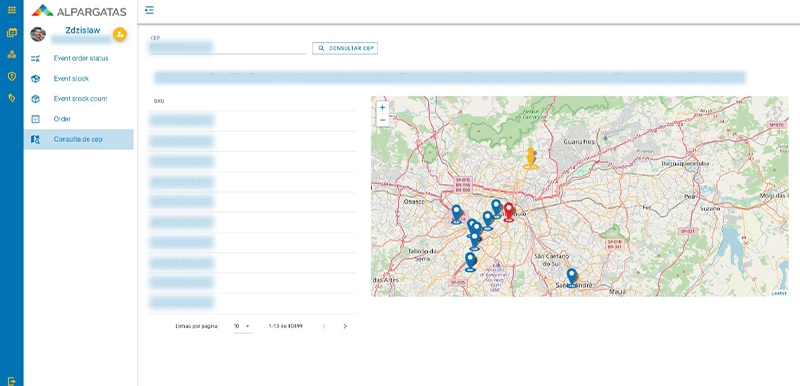
Task: Open Event order status menu item
Action: click(x=79, y=59)
